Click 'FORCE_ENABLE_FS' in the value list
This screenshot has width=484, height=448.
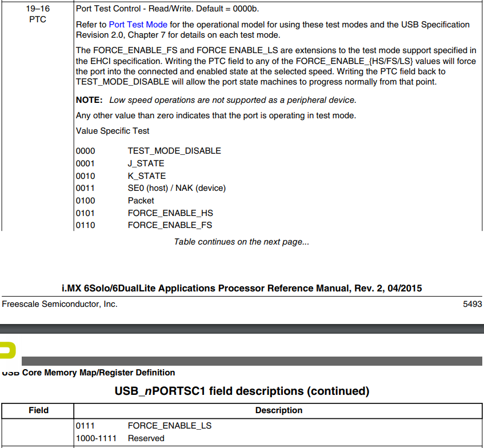[170, 225]
